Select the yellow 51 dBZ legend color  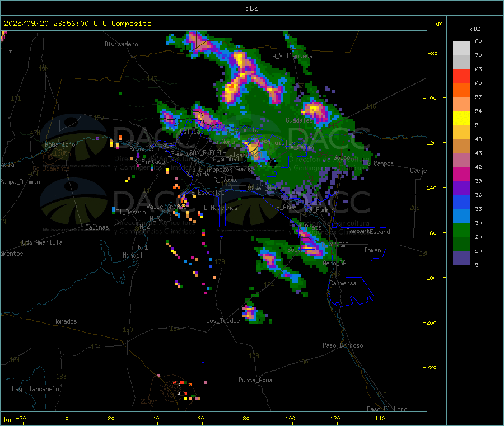461,118
